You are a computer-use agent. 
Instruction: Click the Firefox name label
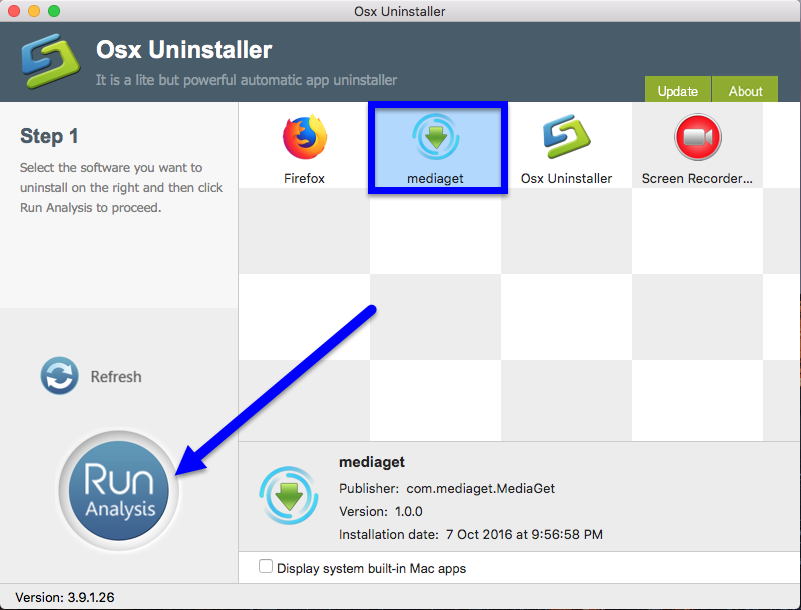pos(305,179)
